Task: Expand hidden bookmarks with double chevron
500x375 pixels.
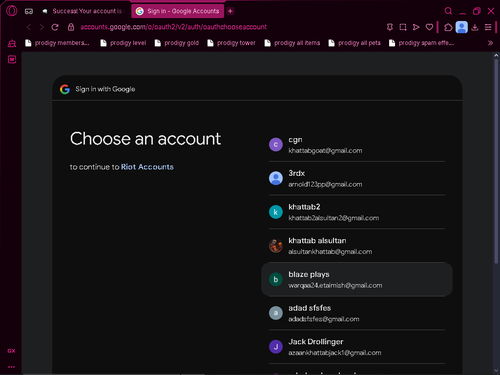Action: (490, 43)
